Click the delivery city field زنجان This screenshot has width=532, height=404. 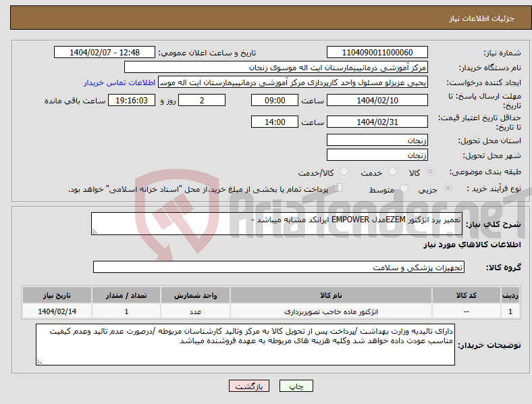click(377, 155)
